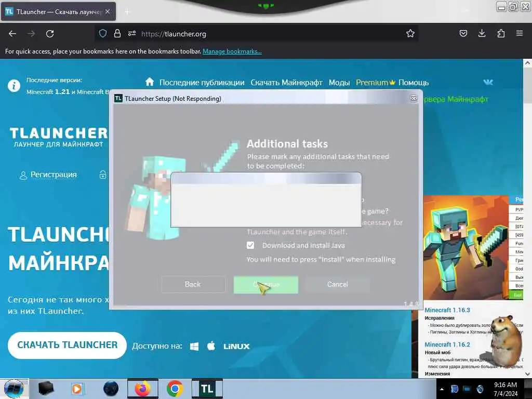The image size is (532, 399).
Task: Click the hamster mascot image
Action: click(506, 341)
